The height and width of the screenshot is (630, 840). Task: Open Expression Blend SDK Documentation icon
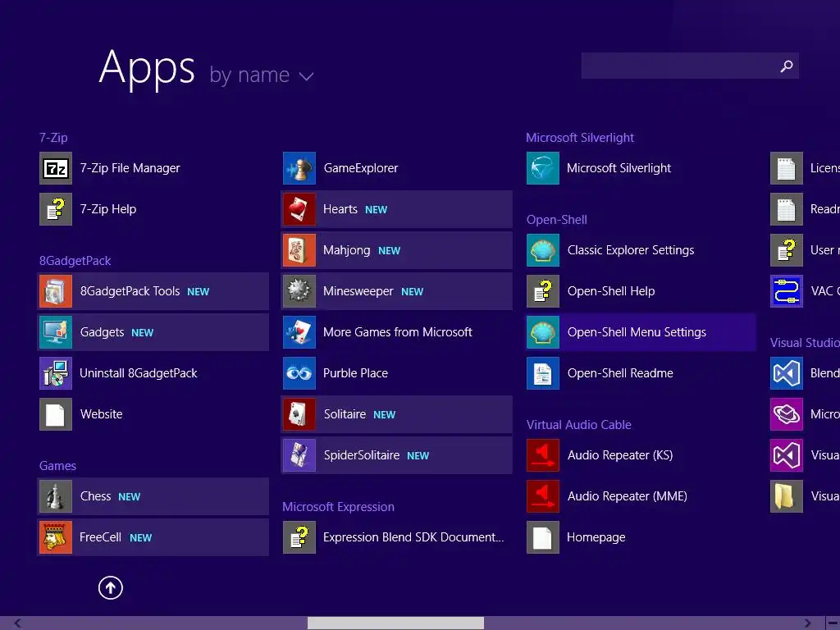[x=299, y=537]
